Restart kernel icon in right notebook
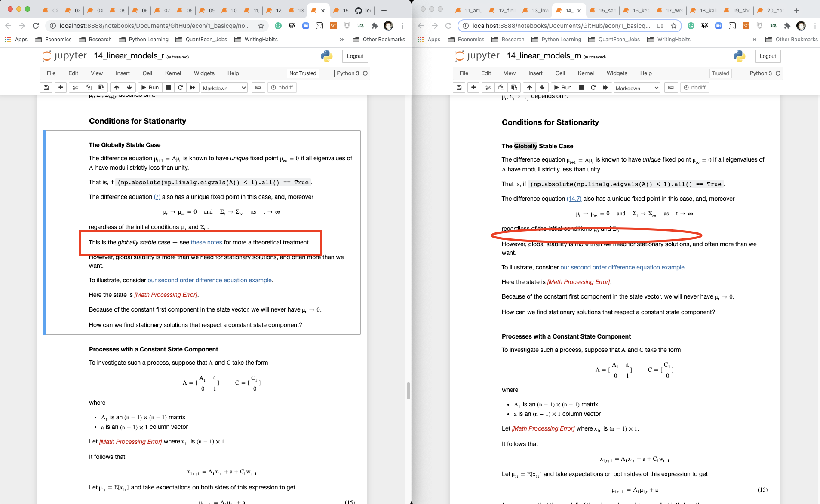This screenshot has width=820, height=504. pyautogui.click(x=593, y=88)
